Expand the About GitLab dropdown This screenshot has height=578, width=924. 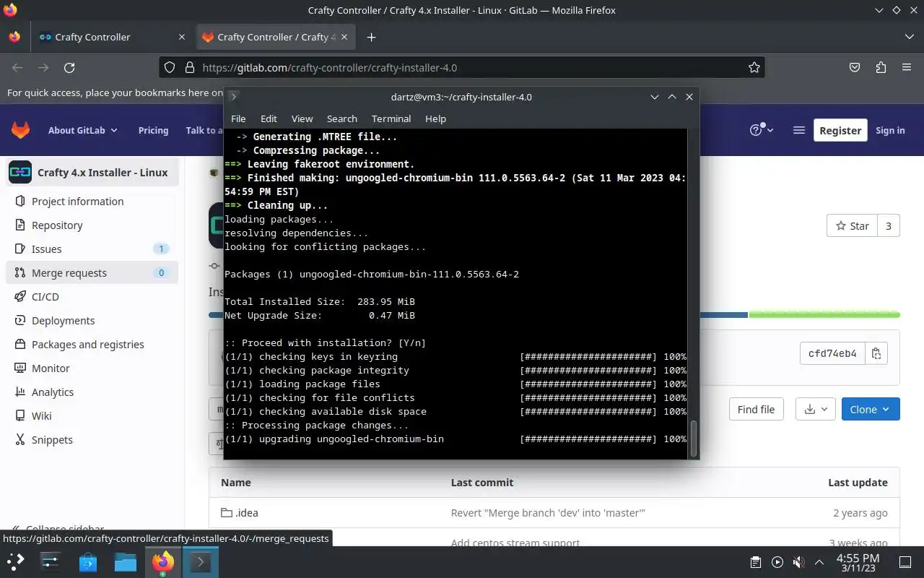coord(83,130)
